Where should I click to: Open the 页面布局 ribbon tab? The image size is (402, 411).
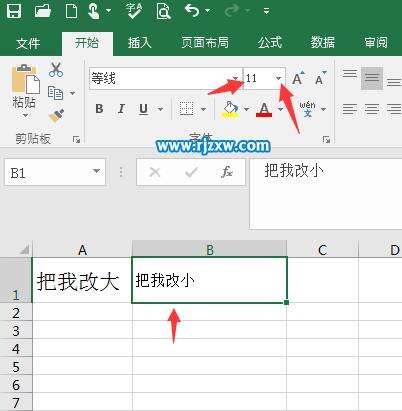tap(205, 43)
